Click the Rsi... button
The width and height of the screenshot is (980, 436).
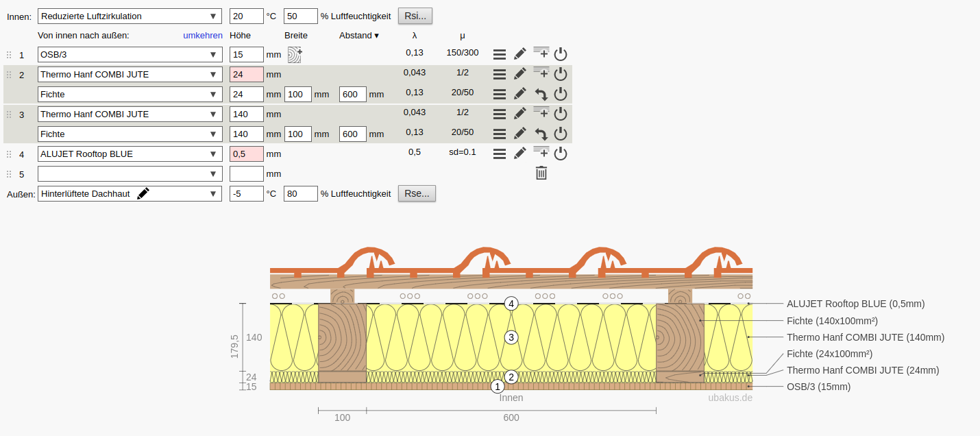[x=415, y=16]
